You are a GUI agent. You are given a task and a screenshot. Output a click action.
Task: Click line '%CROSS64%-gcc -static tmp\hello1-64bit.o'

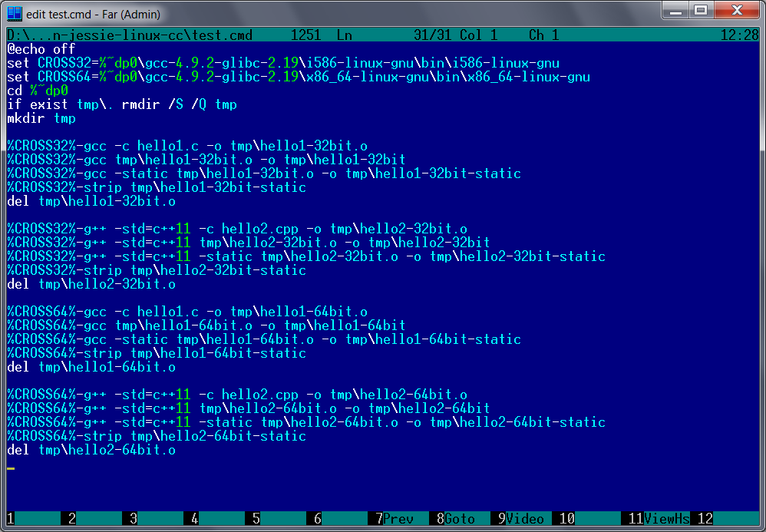tap(264, 339)
